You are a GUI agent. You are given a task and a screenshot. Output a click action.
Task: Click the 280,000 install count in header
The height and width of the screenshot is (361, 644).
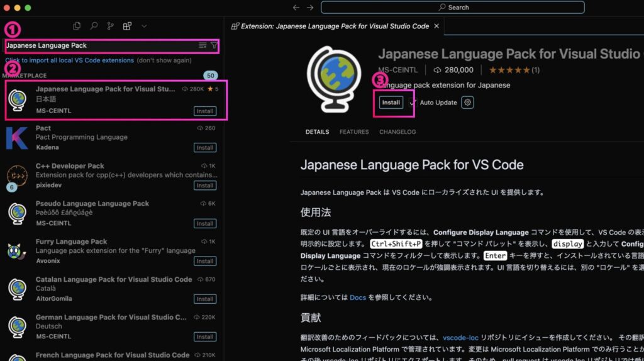pyautogui.click(x=453, y=70)
